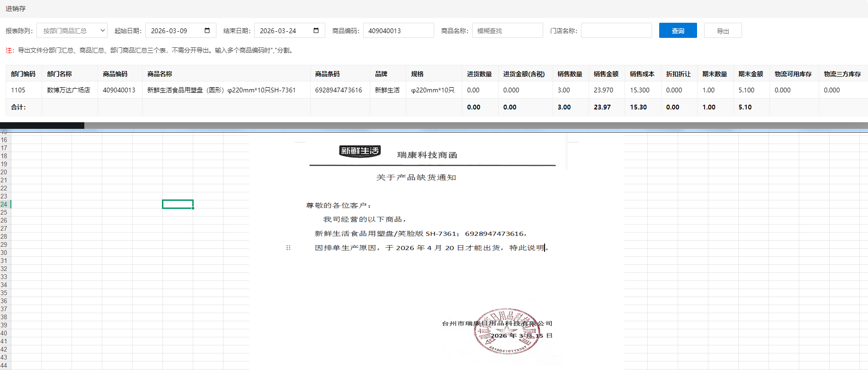This screenshot has height=370, width=868.
Task: Click the 商品名称 fuzzy search field
Action: 507,30
